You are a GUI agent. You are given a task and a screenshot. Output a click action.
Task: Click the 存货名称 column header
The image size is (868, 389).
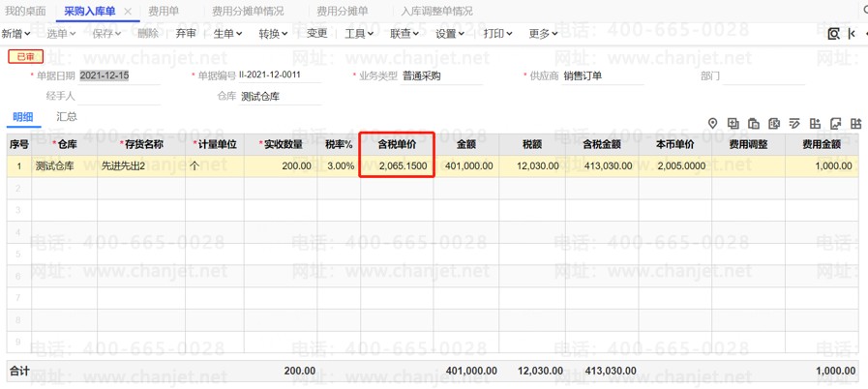pos(141,145)
